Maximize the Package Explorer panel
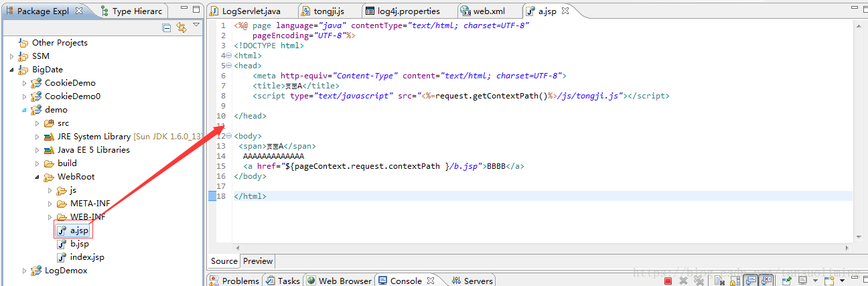 point(196,10)
